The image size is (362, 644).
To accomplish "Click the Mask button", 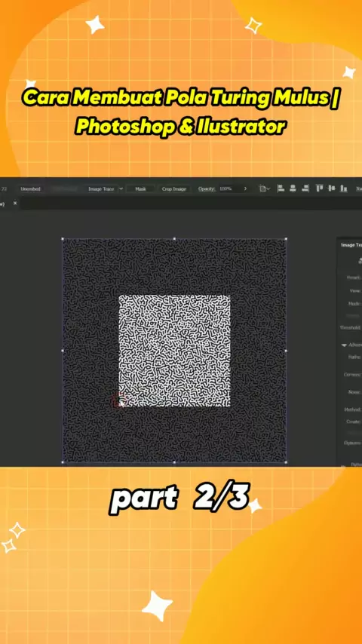I will pos(140,189).
